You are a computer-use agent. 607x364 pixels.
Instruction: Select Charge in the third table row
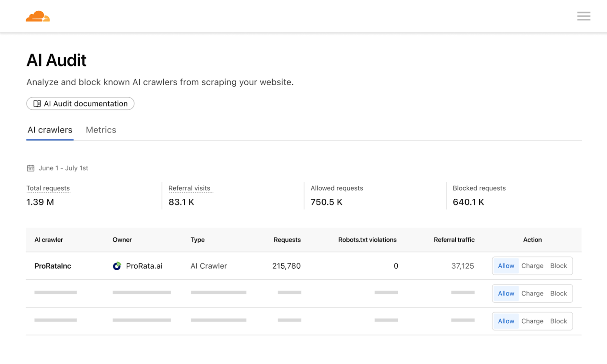pos(532,321)
